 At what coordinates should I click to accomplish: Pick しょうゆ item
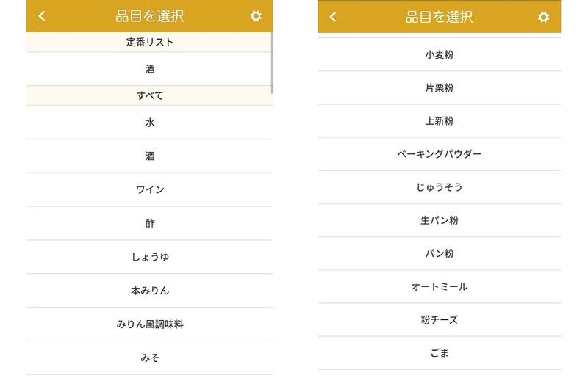(x=150, y=257)
